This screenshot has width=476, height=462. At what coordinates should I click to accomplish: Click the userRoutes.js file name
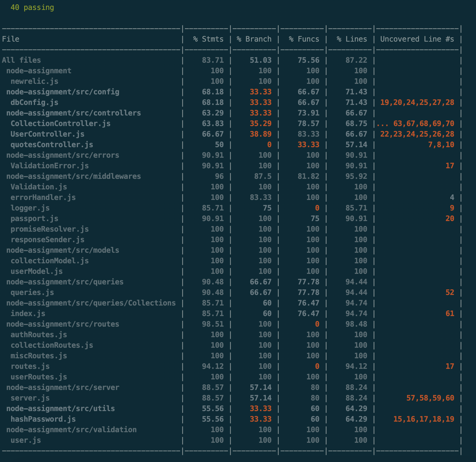[39, 377]
